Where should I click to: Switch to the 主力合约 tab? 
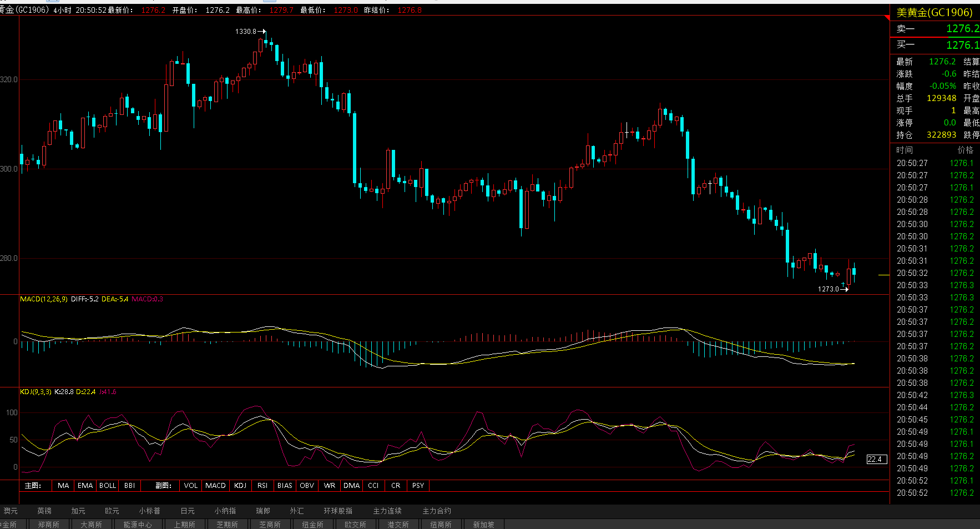pos(437,511)
